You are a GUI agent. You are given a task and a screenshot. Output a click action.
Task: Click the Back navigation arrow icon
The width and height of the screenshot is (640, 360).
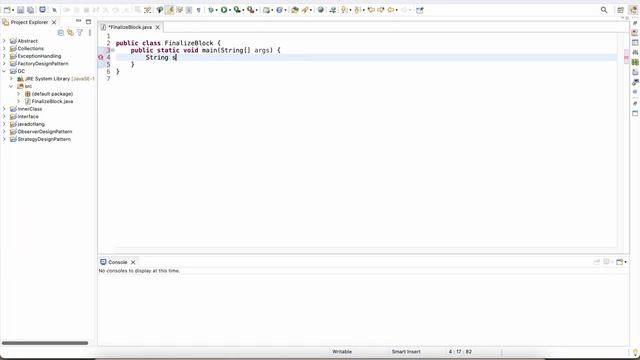(x=391, y=10)
